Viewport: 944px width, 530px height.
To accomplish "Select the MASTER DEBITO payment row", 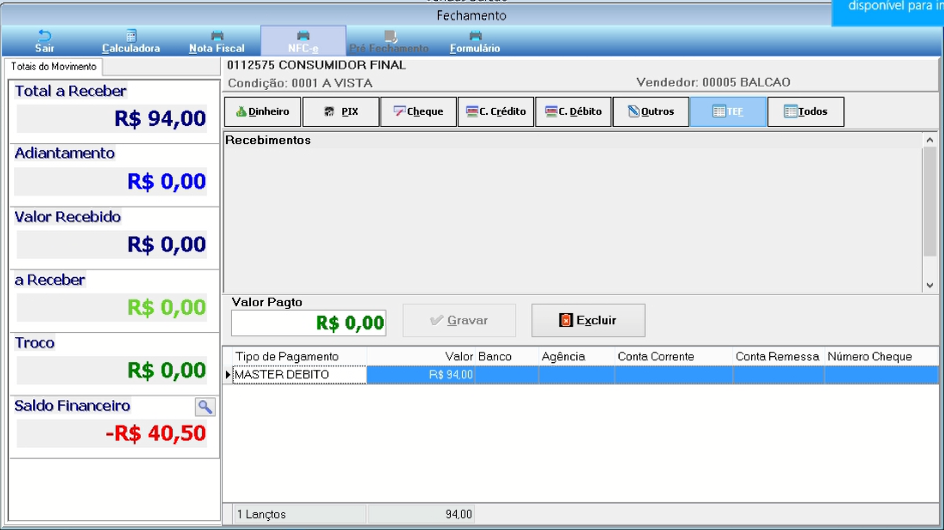I will click(x=585, y=375).
